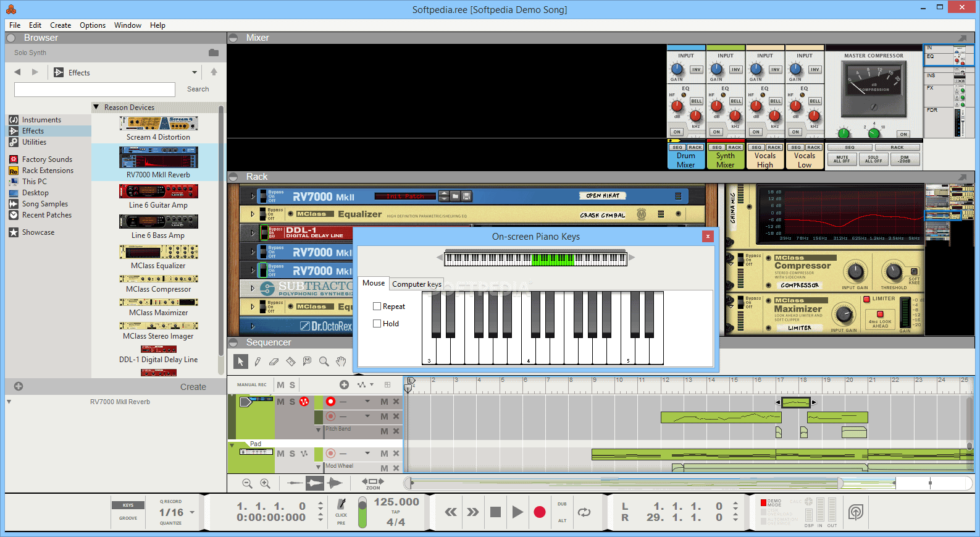The height and width of the screenshot is (537, 980).
Task: Toggle ON button on Drum Mixer channel EQ
Action: pos(677,132)
